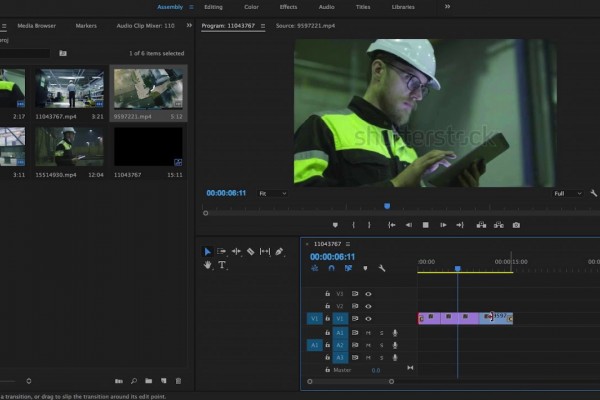Image resolution: width=600 pixels, height=400 pixels.
Task: Select the Razor tool
Action: [x=251, y=252]
